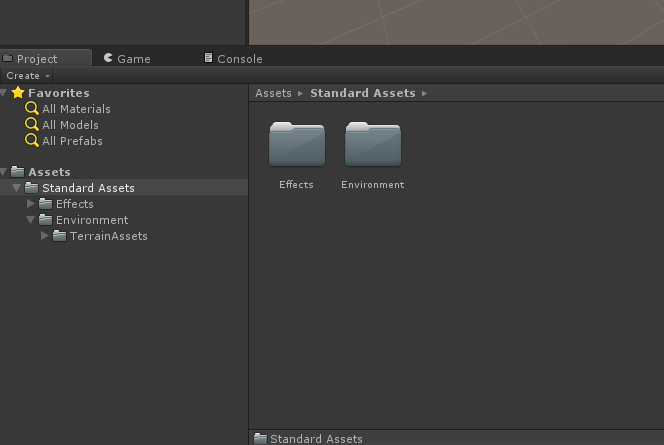Open the Environment folder thumbnail

(x=373, y=144)
